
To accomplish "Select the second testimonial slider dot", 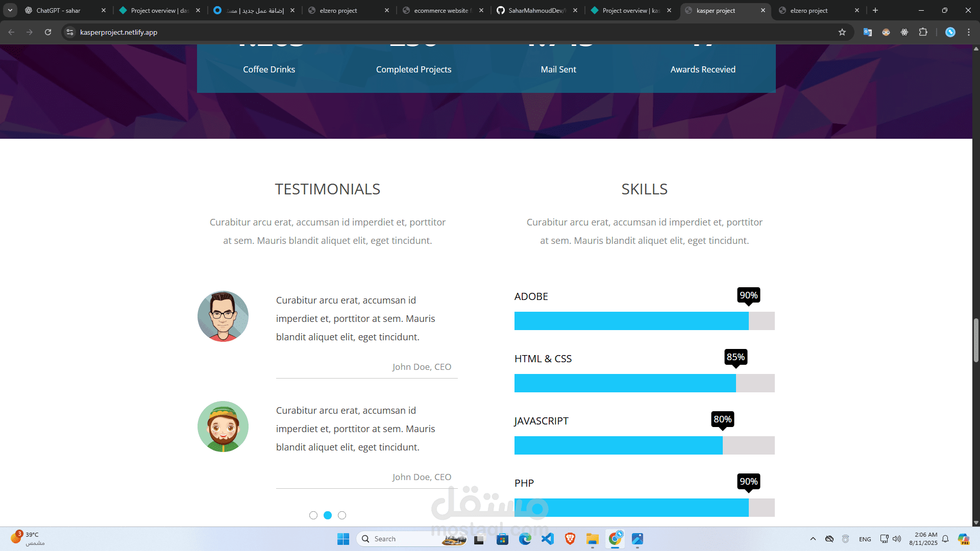I will (x=328, y=515).
